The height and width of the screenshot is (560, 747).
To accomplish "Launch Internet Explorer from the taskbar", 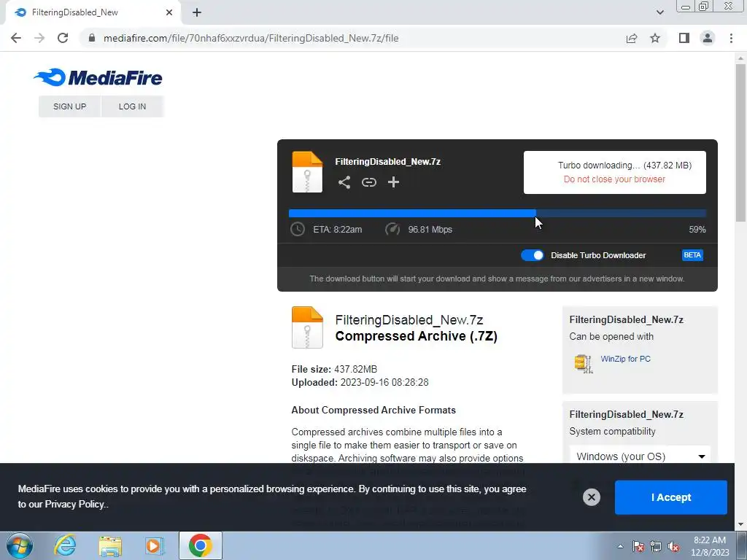I will pyautogui.click(x=65, y=545).
